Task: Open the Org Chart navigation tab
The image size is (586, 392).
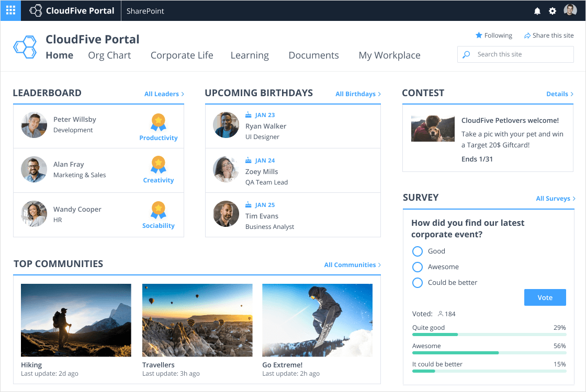Action: click(x=109, y=55)
